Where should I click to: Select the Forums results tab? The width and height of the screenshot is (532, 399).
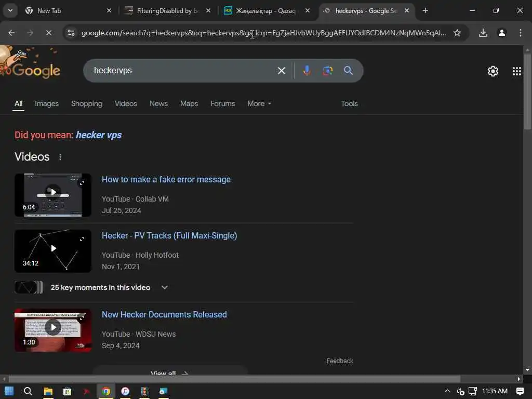coord(222,103)
